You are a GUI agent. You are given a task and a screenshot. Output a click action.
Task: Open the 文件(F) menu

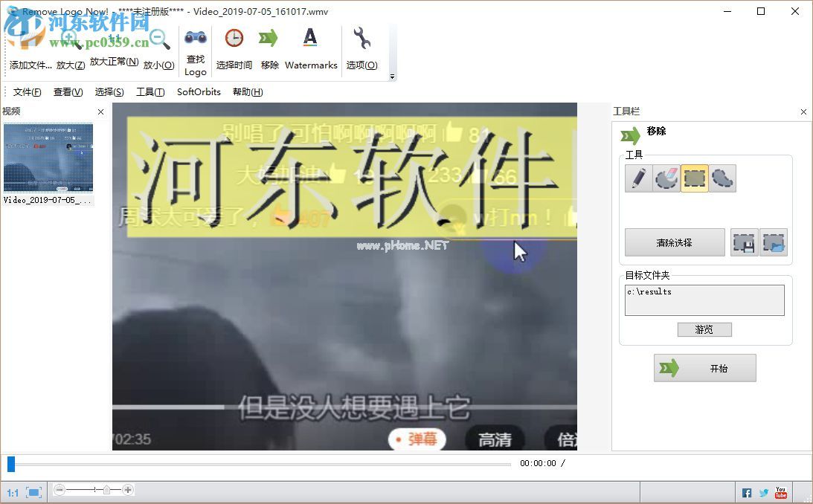(26, 91)
